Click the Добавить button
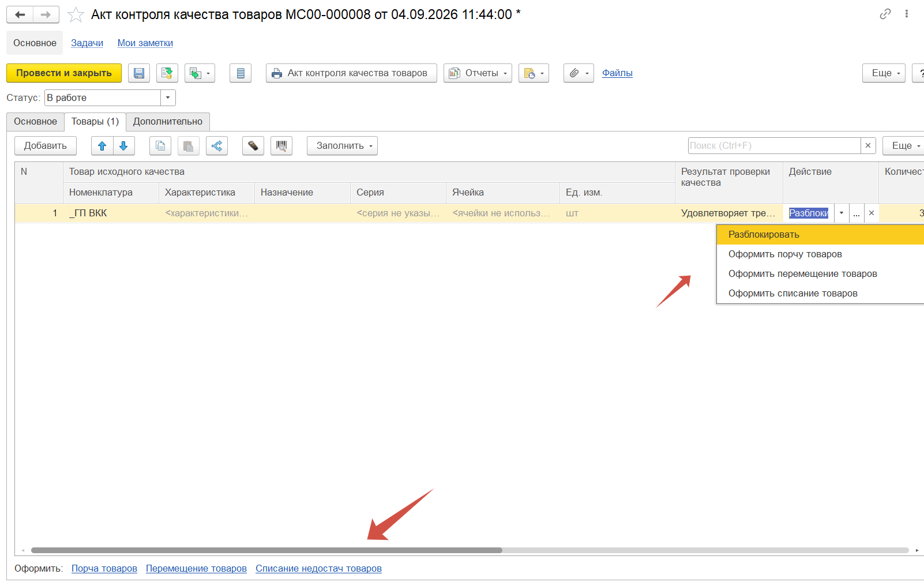 [x=46, y=146]
